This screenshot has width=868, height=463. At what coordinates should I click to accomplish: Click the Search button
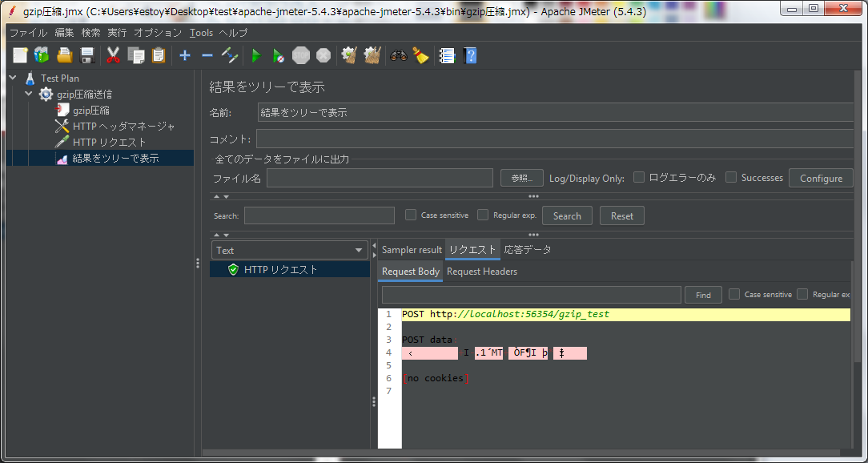[567, 216]
